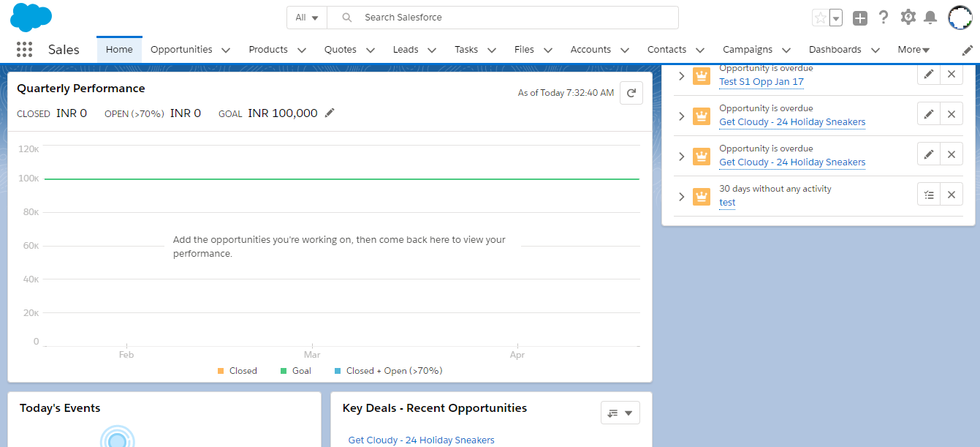This screenshot has height=447, width=980.
Task: Select the Leads tab
Action: 406,49
